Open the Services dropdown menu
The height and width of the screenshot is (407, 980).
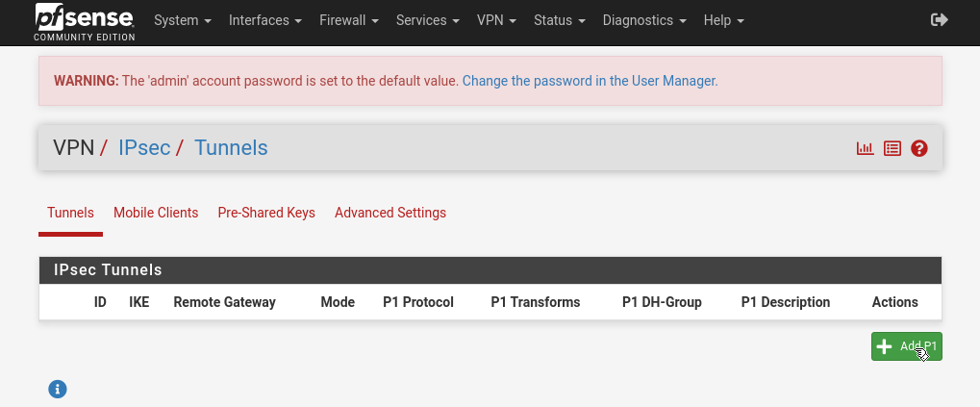[428, 20]
